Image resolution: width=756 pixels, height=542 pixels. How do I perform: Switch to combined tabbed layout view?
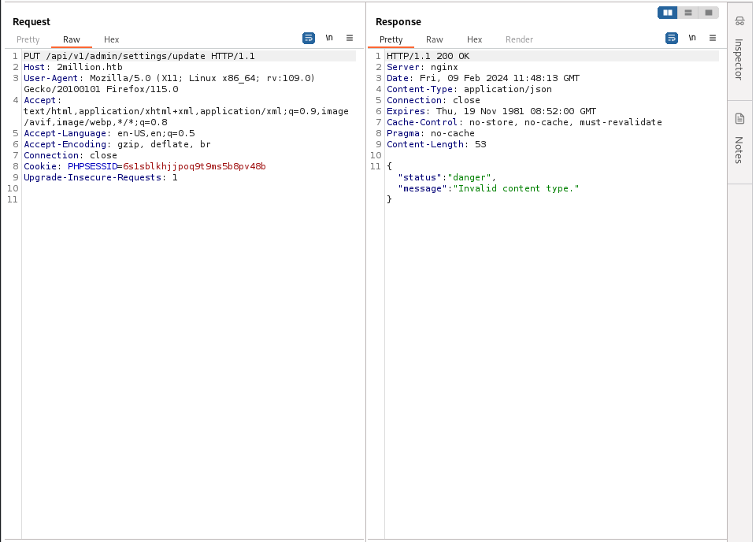pyautogui.click(x=709, y=13)
